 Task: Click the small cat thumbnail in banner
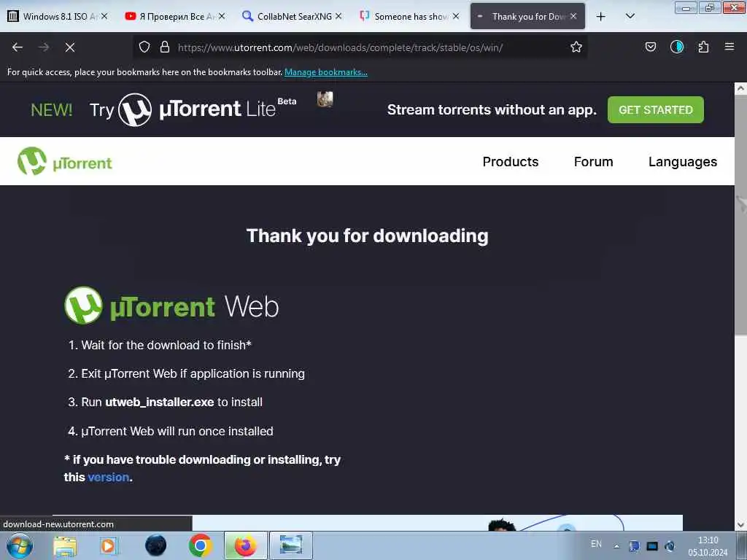[325, 99]
